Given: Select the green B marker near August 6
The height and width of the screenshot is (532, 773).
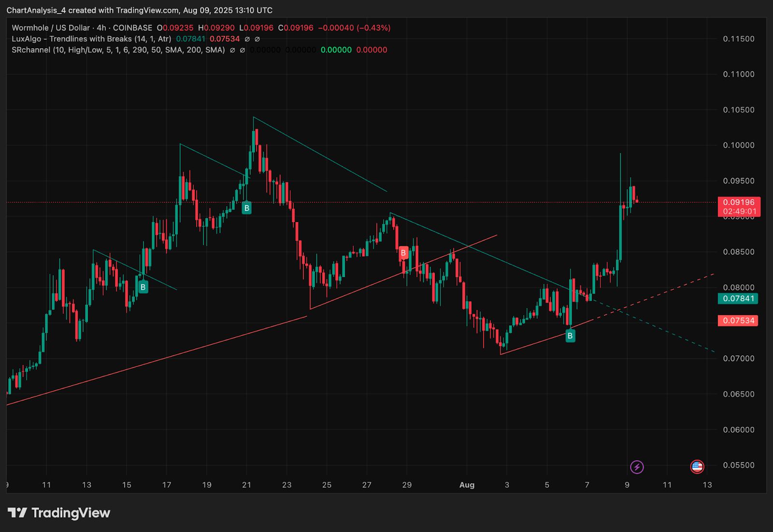Looking at the screenshot, I should [570, 336].
